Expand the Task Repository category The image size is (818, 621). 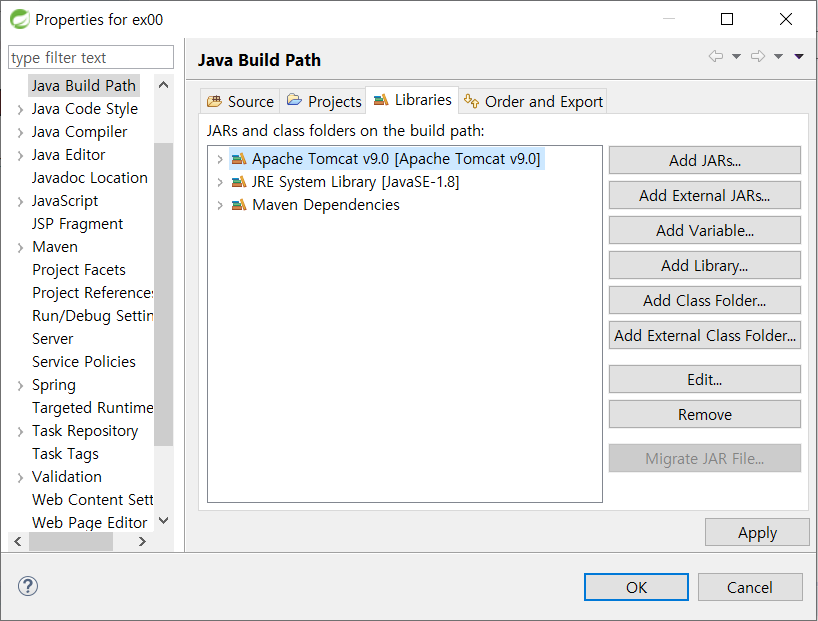(20, 432)
